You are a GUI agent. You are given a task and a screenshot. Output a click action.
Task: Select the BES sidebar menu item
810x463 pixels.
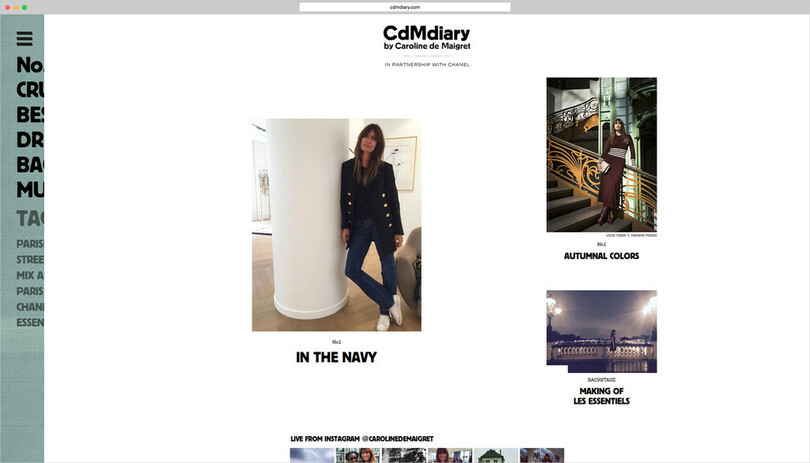(x=30, y=115)
